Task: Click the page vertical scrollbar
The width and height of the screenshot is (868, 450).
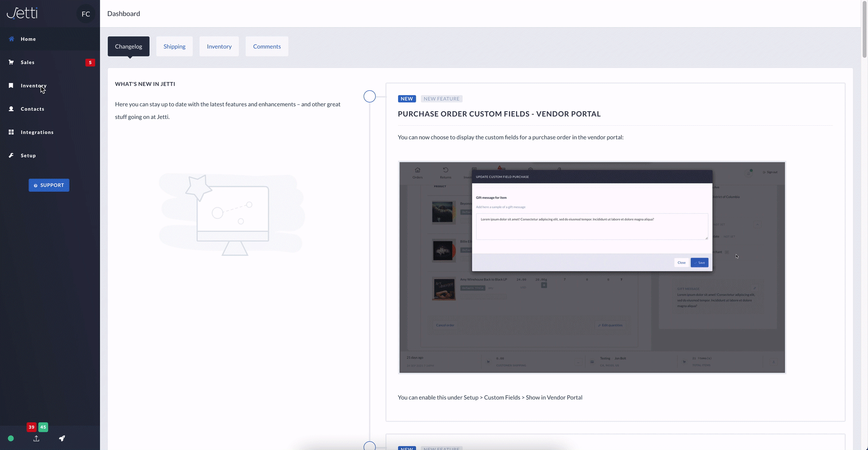Action: 865,29
